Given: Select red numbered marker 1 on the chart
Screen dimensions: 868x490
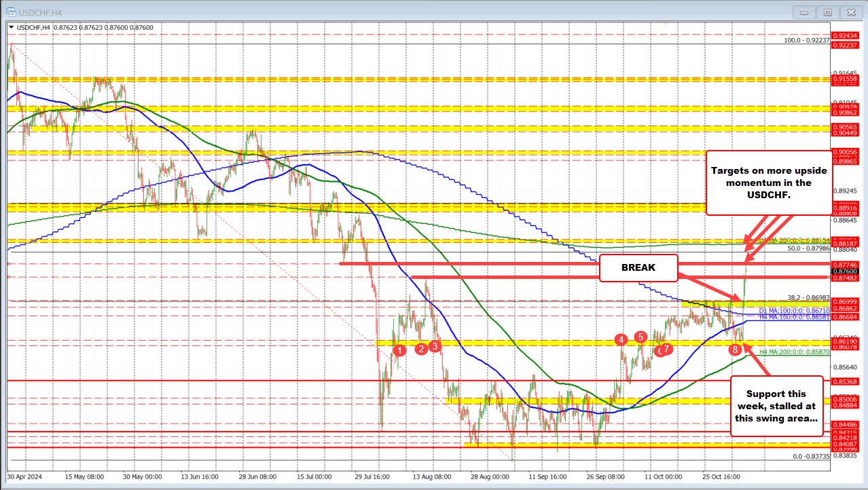Looking at the screenshot, I should pos(399,350).
